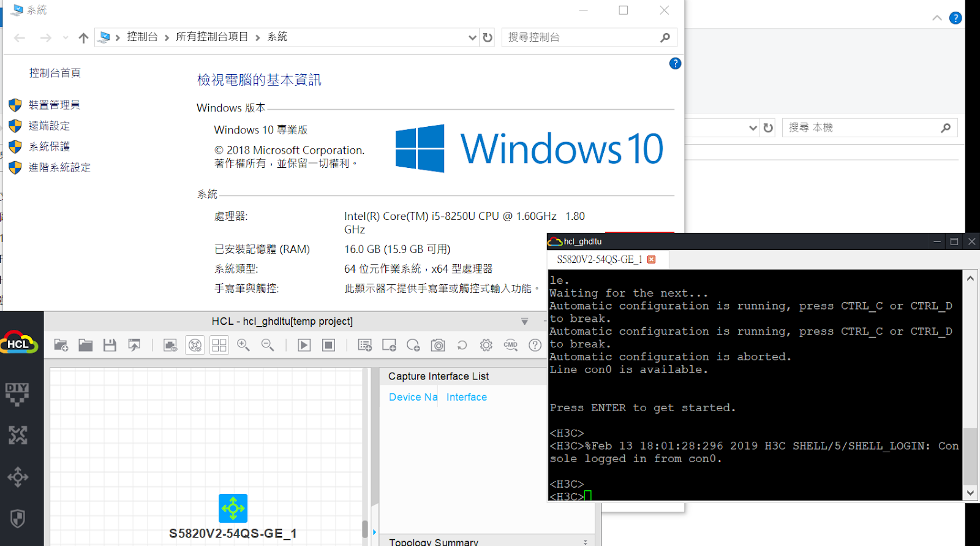
Task: Expand the Control Panel address history dropdown
Action: [x=472, y=37]
